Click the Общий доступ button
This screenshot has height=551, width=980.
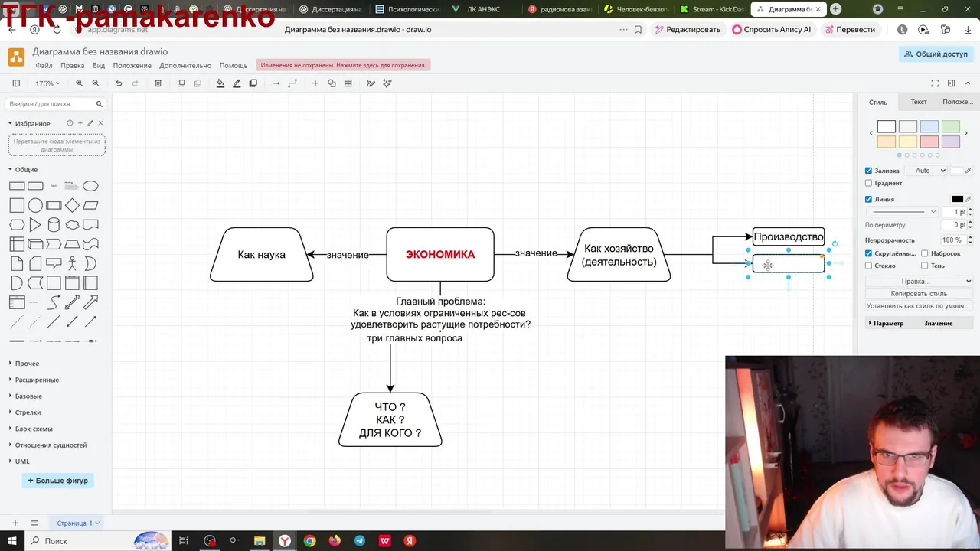pyautogui.click(x=936, y=54)
